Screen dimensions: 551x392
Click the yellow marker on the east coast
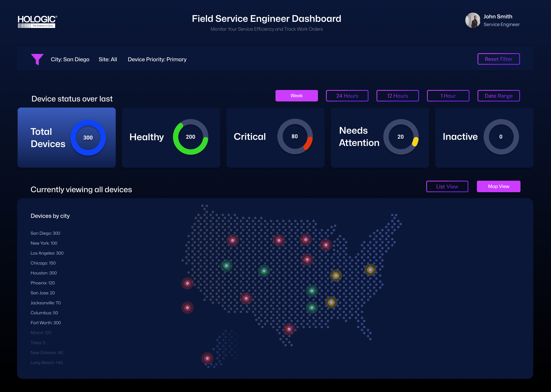370,270
